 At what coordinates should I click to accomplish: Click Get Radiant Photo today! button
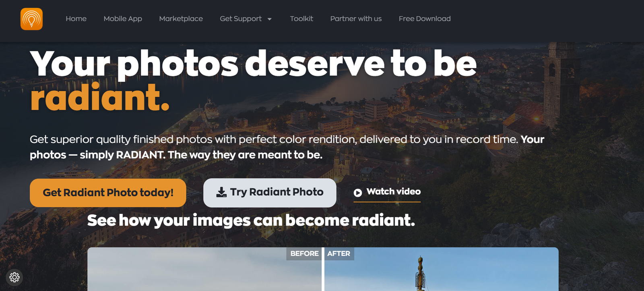[x=108, y=193]
